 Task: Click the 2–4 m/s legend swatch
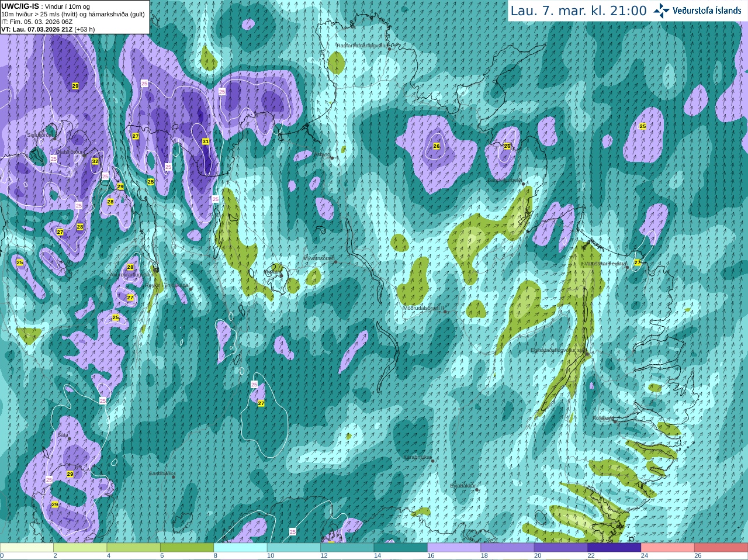[x=80, y=548]
